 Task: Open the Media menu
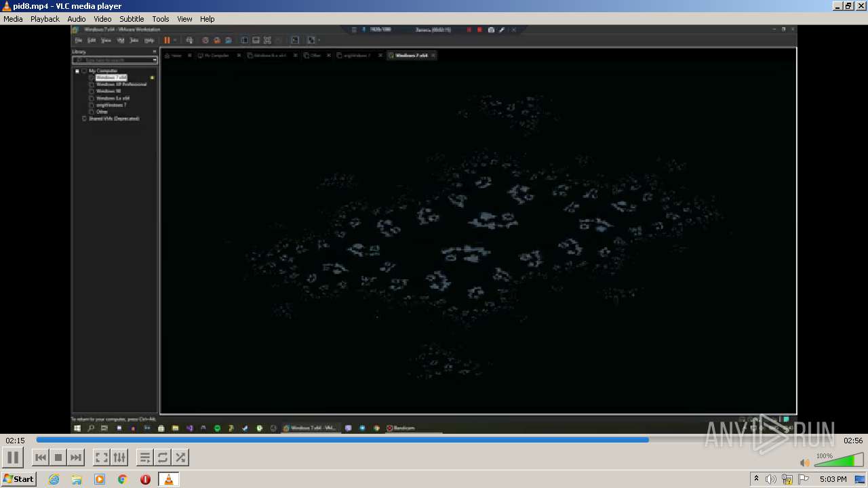13,19
